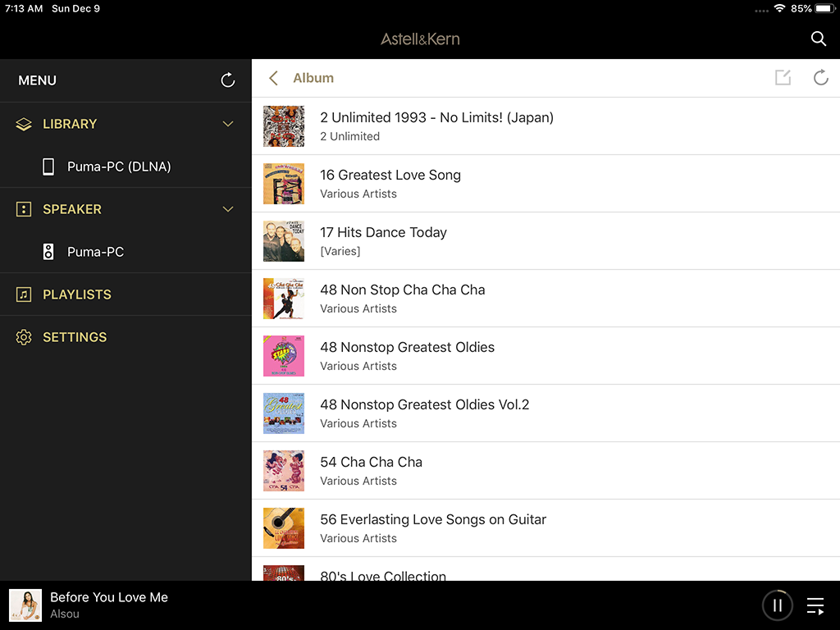Click the 2 Unlimited artist subtitle
Image resolution: width=840 pixels, height=630 pixels.
point(349,137)
